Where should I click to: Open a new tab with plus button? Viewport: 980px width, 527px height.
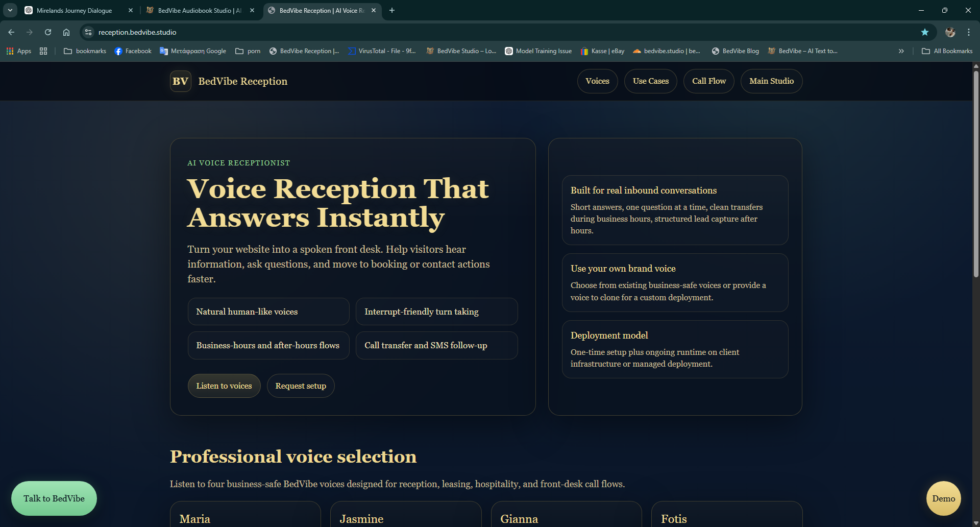(x=392, y=10)
